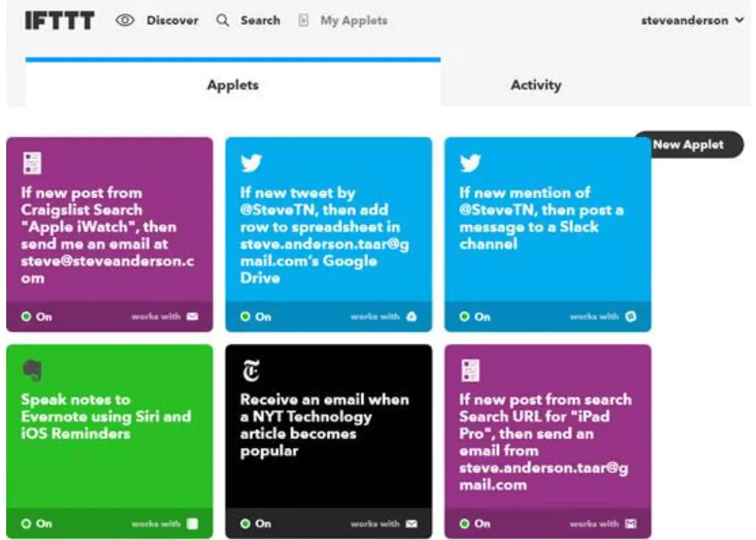Image resolution: width=756 pixels, height=540 pixels.
Task: Click NYT logo icon on black card
Action: [251, 370]
